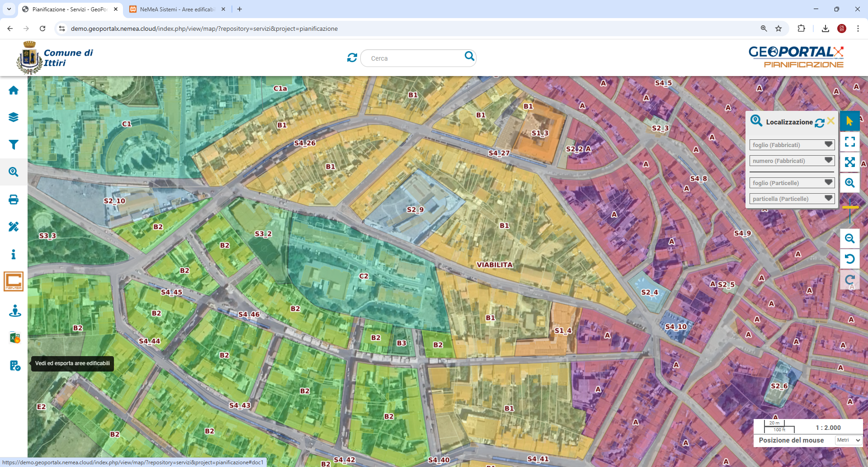Click the Home icon in left sidebar
Image resolution: width=868 pixels, height=467 pixels.
(x=14, y=91)
